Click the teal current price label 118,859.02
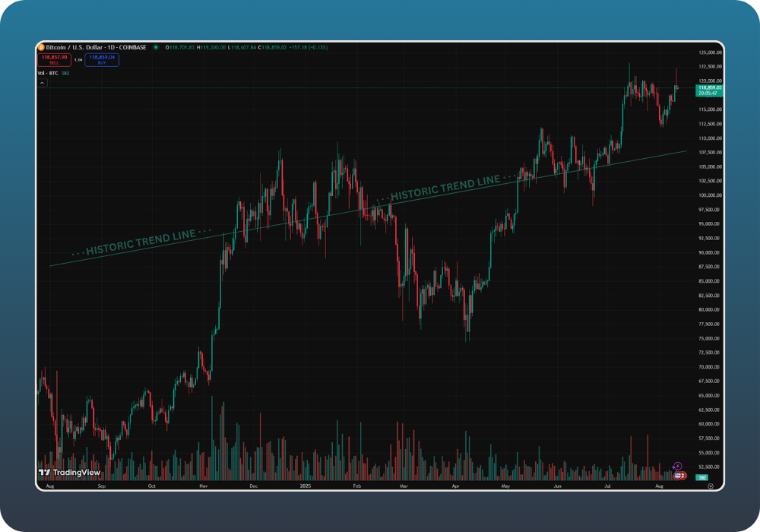The image size is (760, 532). [710, 87]
